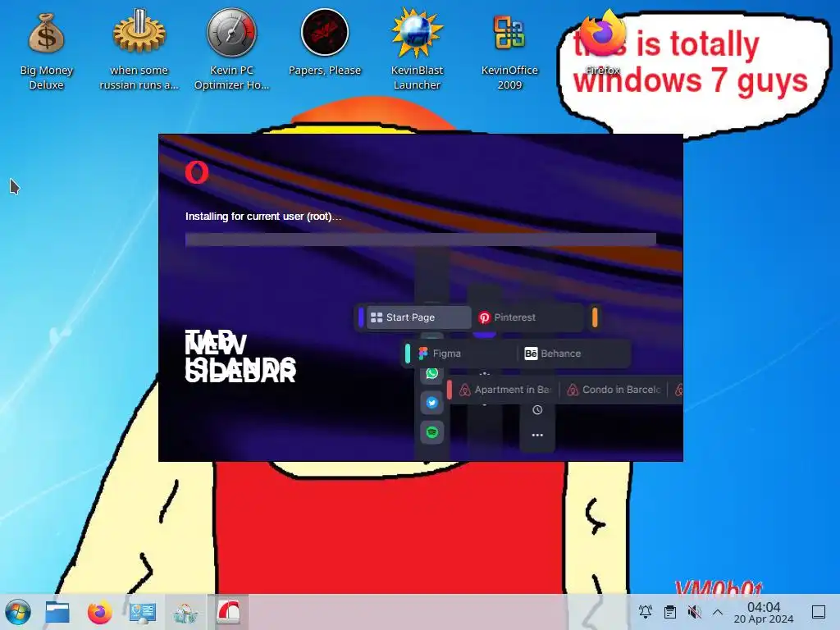Select the Start Page tab in the Opera preview
Image resolution: width=840 pixels, height=630 pixels.
(418, 317)
